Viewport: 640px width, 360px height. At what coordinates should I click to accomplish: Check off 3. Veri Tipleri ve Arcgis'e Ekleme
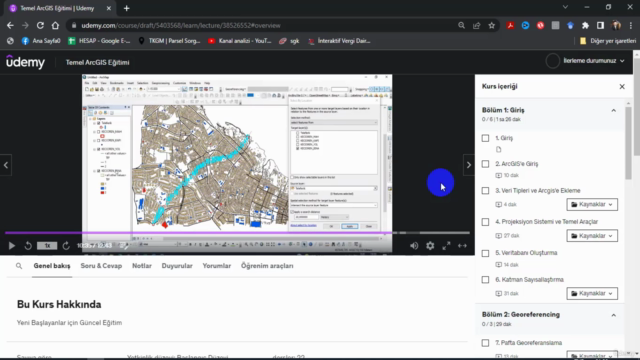click(x=485, y=191)
